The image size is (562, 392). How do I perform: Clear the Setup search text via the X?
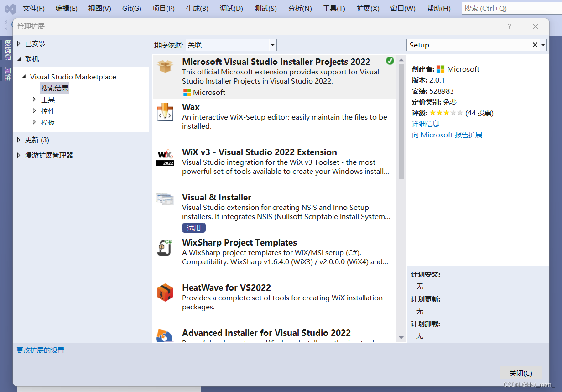tap(535, 45)
